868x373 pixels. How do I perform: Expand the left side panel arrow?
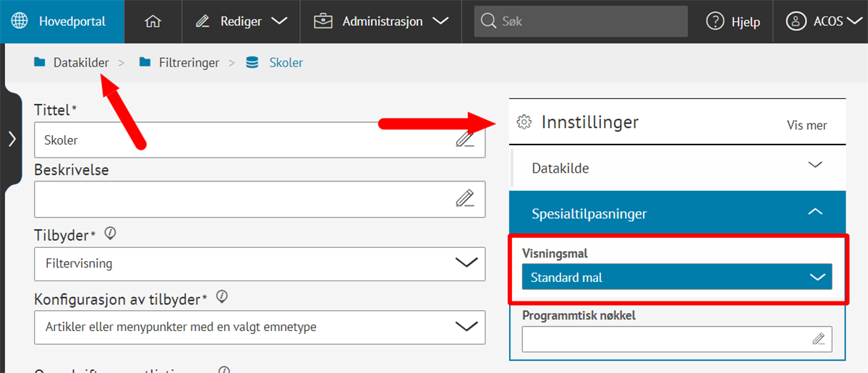pyautogui.click(x=11, y=139)
